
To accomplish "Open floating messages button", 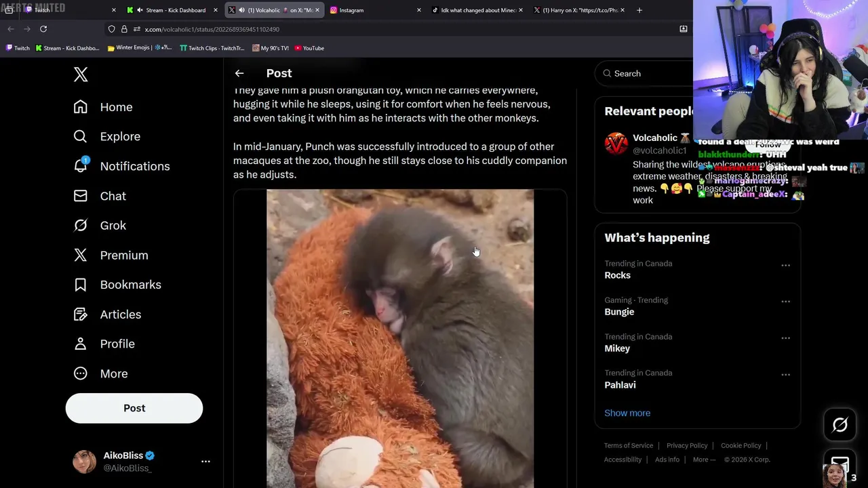I will pos(840,465).
